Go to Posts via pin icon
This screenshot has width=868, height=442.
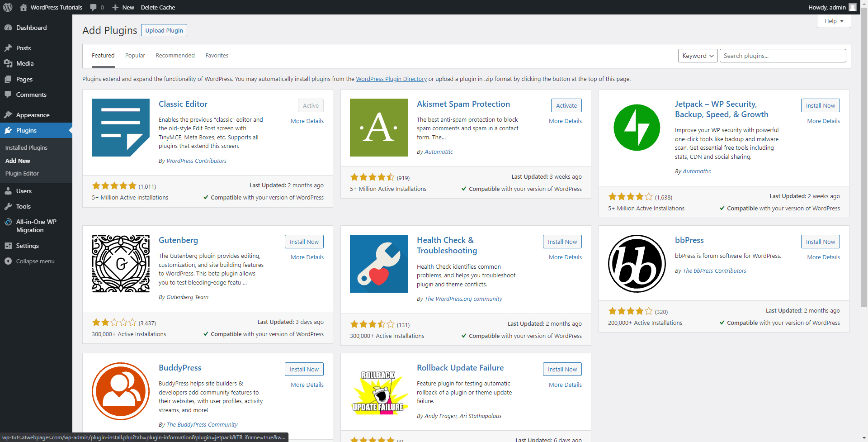(x=8, y=48)
